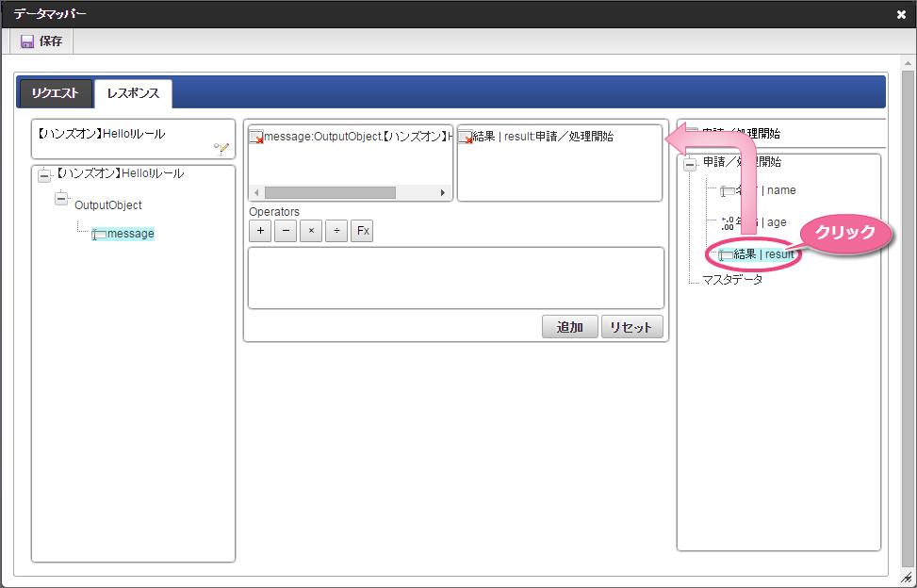Insert the multiply (×) operator
917x588 pixels.
point(311,231)
